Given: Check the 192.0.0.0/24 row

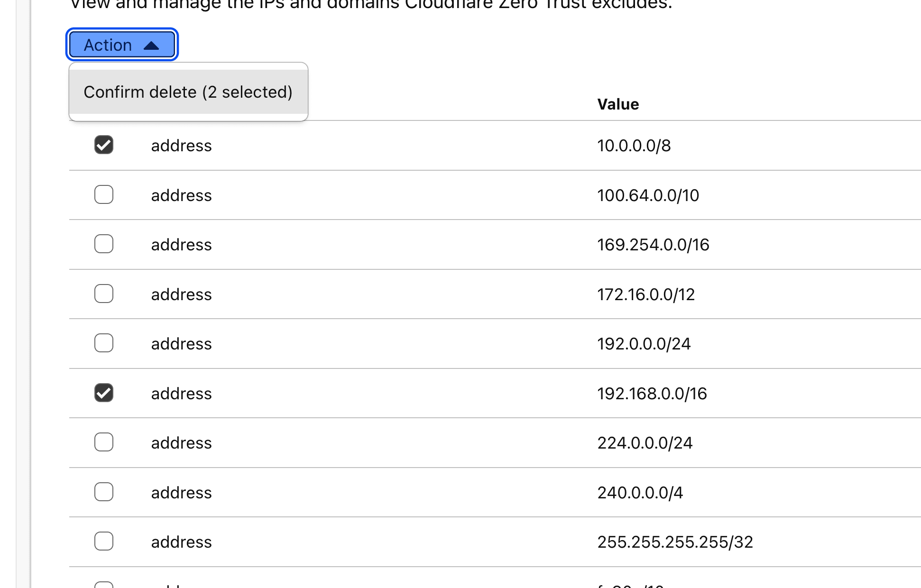Looking at the screenshot, I should click(x=104, y=343).
